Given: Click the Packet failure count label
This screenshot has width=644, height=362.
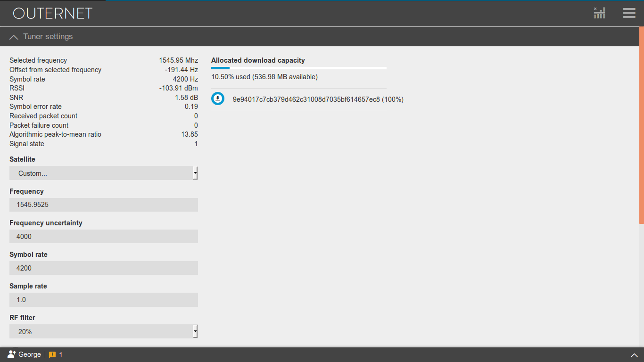Looking at the screenshot, I should coord(39,125).
